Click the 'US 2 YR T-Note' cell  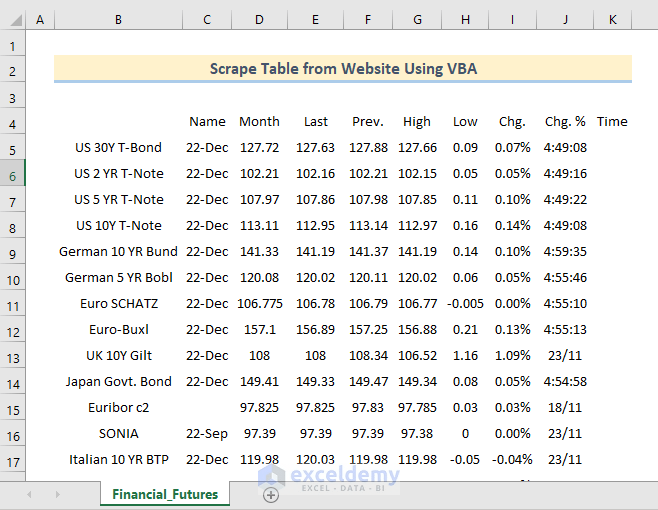click(x=118, y=173)
